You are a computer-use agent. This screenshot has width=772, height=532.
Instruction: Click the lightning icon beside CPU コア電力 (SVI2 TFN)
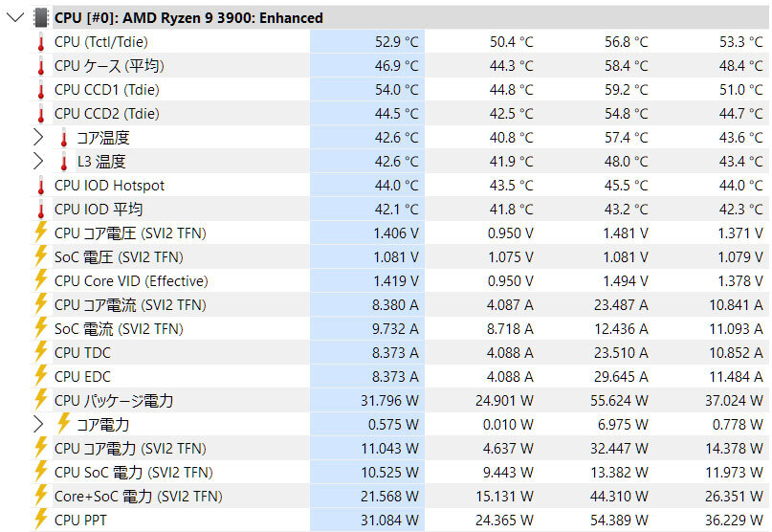tap(41, 447)
